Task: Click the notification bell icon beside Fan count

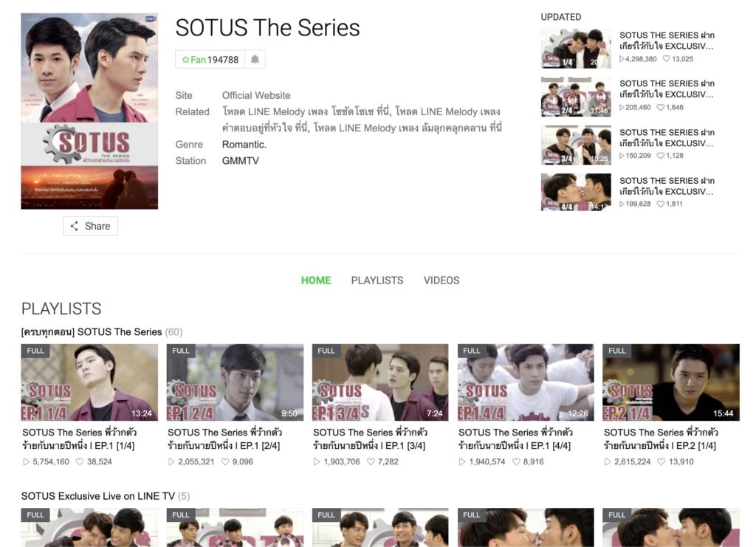Action: point(255,59)
